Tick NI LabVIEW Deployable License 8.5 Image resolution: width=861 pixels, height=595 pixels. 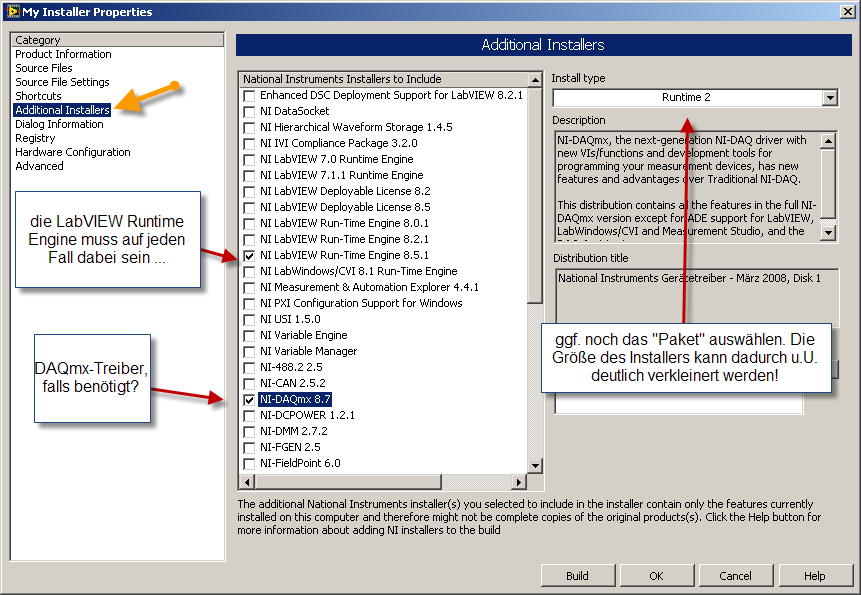[x=249, y=208]
